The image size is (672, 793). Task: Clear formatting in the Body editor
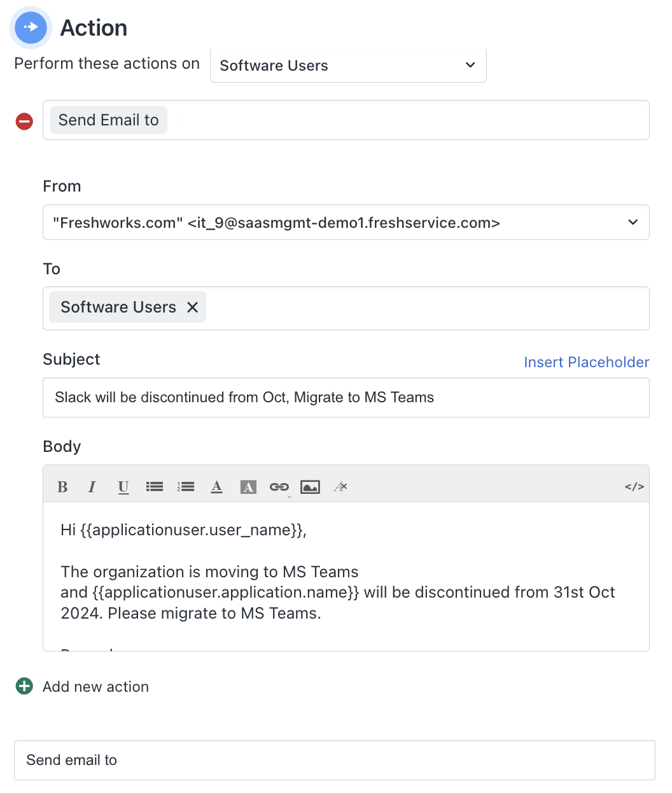[x=340, y=487]
